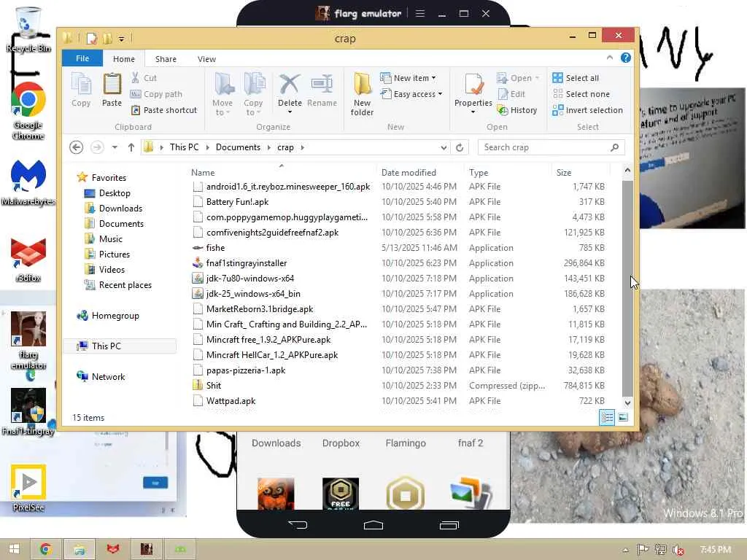Click Documents in the address breadcrumb
Screen dimensions: 747x560
pyautogui.click(x=239, y=147)
